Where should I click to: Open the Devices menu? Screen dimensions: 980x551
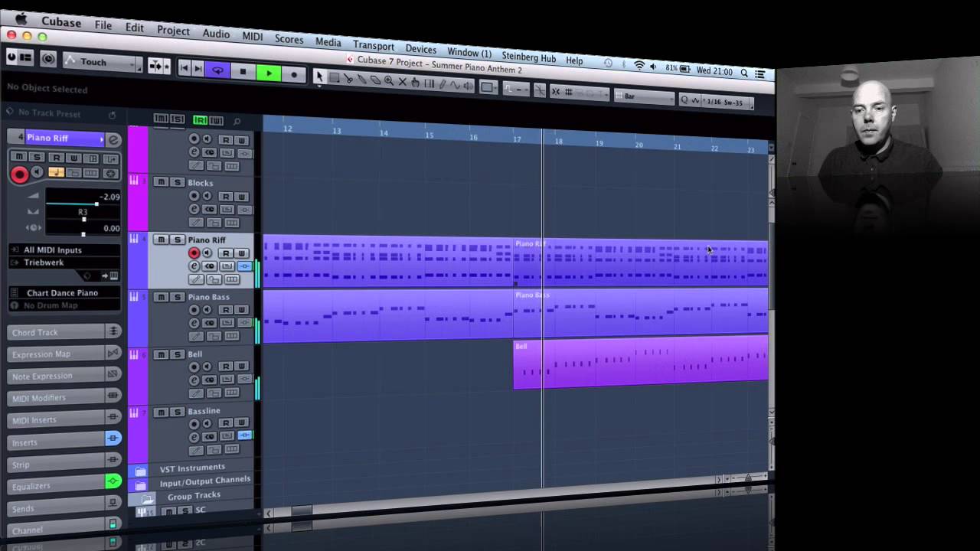coord(421,49)
